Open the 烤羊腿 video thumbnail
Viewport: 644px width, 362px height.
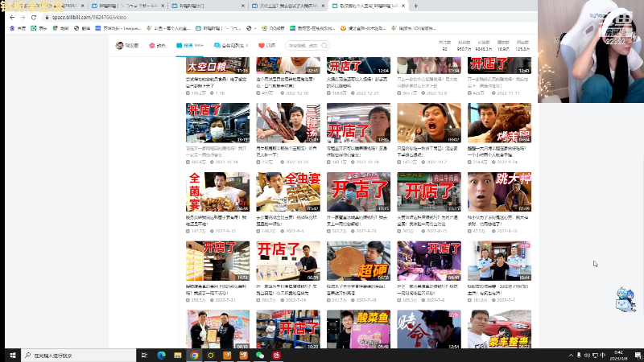coord(499,123)
